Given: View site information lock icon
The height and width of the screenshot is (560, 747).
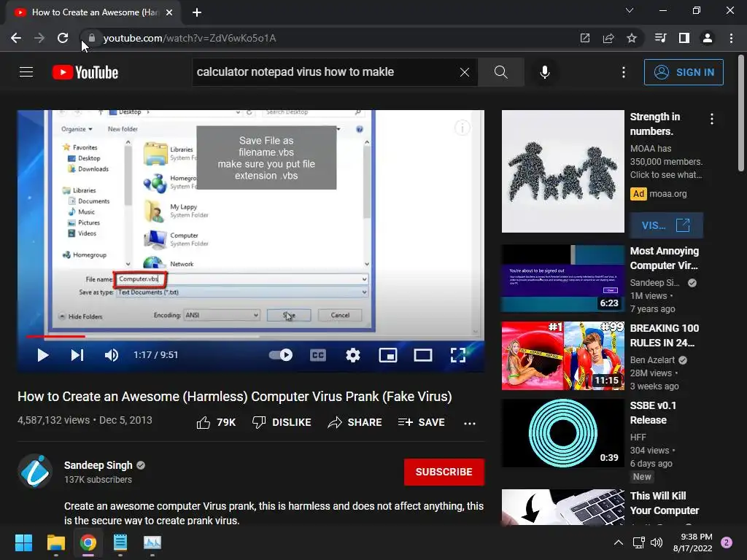Looking at the screenshot, I should (x=92, y=38).
